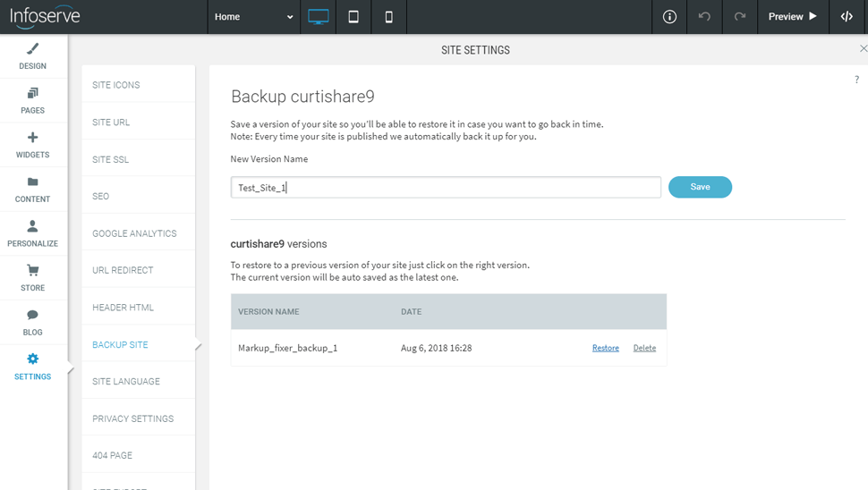Click the info circle icon

pos(669,17)
